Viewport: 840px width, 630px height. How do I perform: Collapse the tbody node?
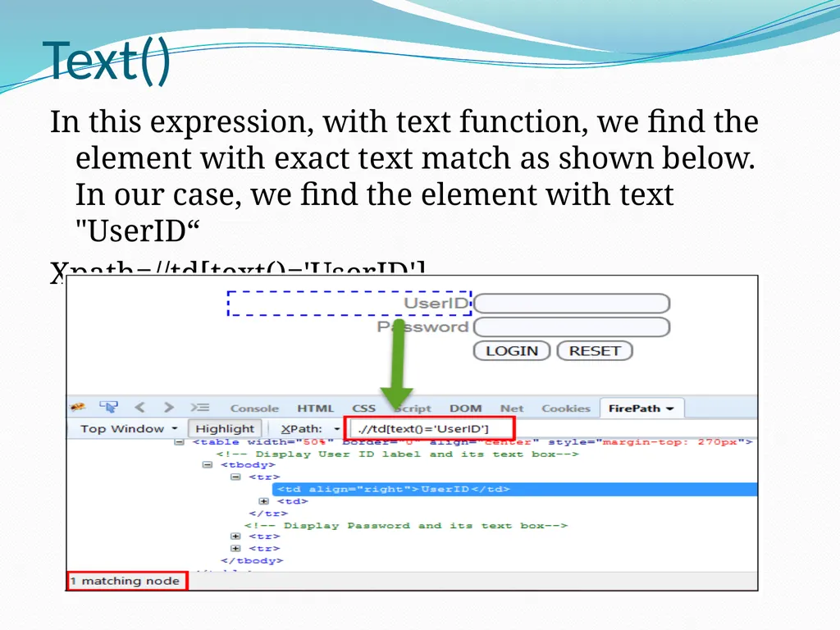click(208, 464)
